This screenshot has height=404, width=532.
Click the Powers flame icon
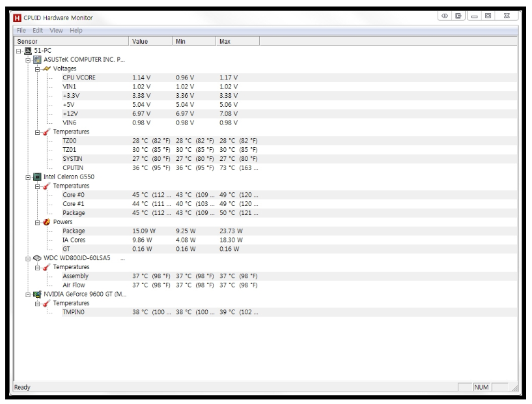(47, 222)
